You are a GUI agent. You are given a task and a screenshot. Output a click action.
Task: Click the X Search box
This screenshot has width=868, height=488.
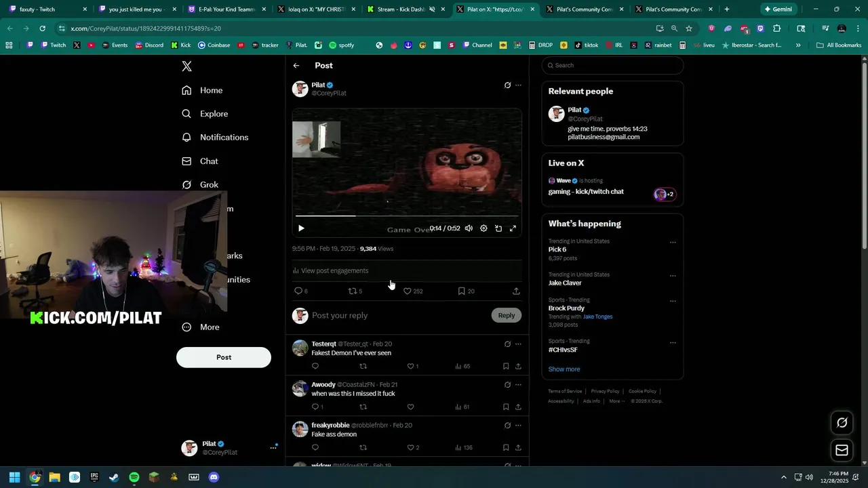point(612,66)
